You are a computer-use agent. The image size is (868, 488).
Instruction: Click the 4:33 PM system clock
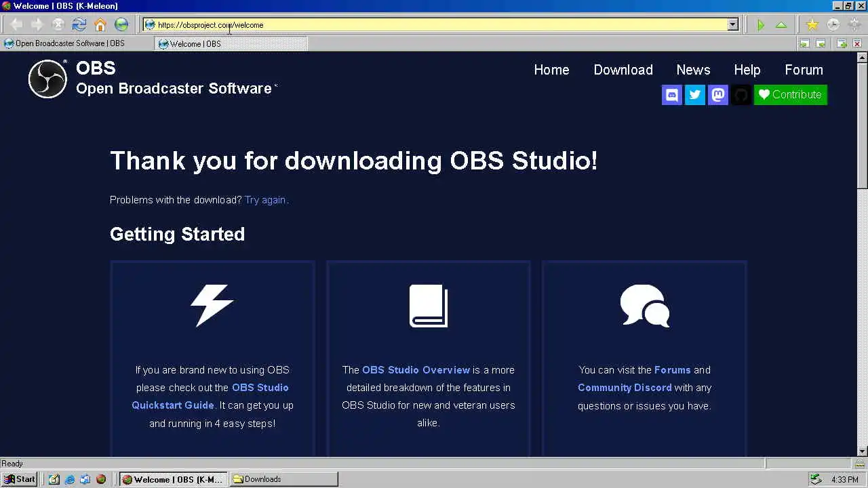(845, 480)
